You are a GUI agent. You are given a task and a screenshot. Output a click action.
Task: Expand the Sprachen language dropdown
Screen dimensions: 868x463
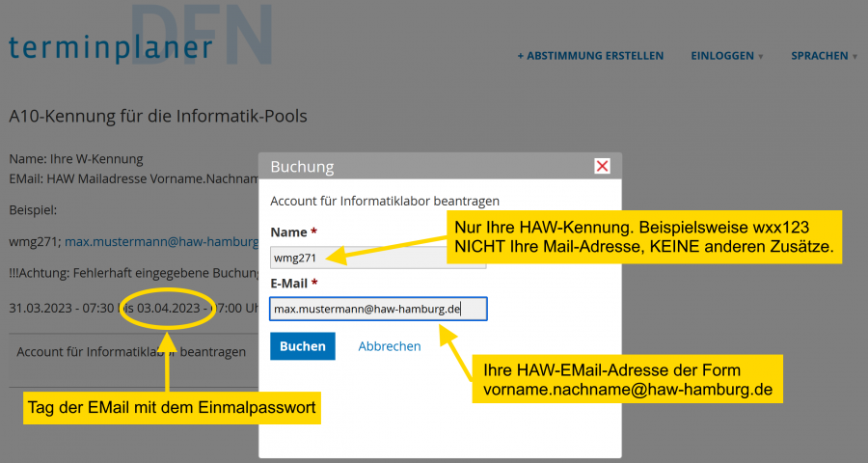click(x=824, y=56)
